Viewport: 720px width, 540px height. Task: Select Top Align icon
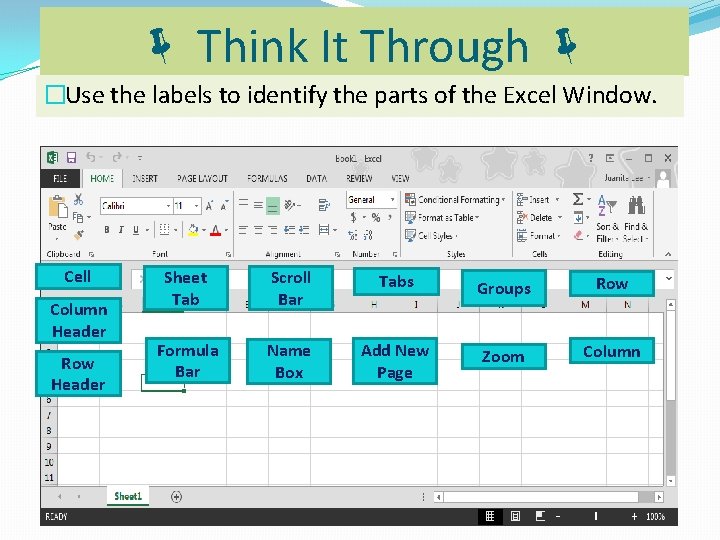[x=243, y=203]
